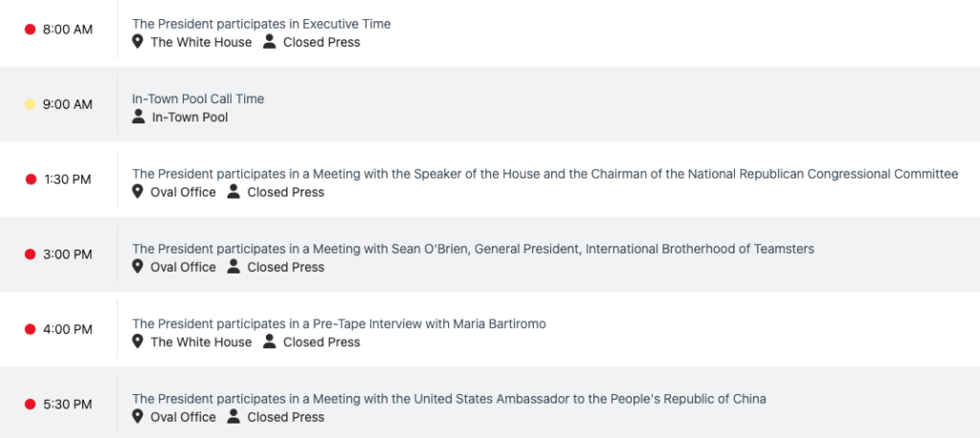Click the 3:00 PM time label

pyautogui.click(x=68, y=254)
